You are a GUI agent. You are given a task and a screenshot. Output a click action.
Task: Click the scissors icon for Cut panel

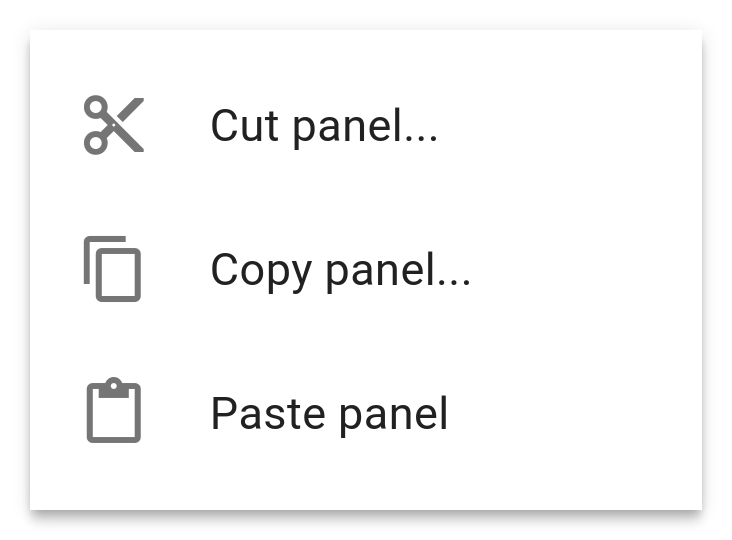113,125
